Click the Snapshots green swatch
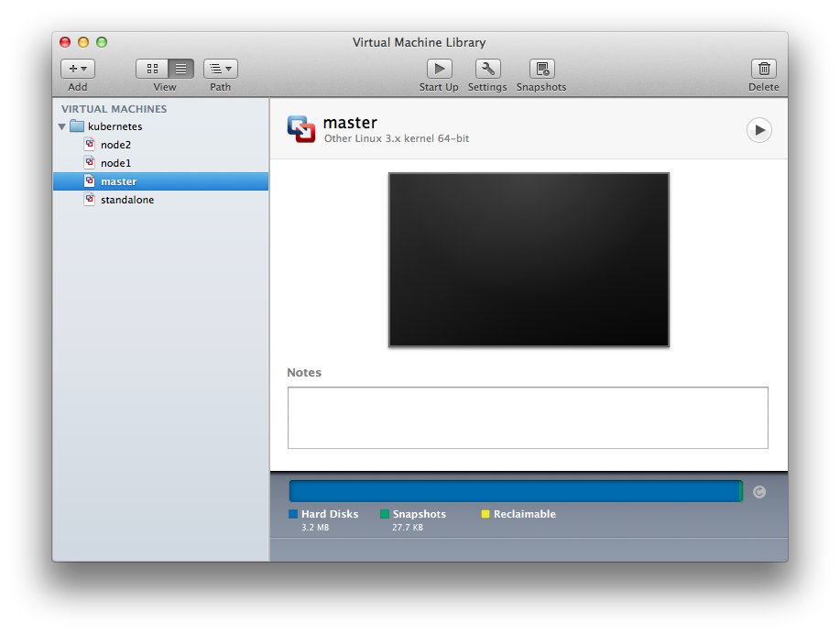The image size is (840, 634). pos(384,514)
